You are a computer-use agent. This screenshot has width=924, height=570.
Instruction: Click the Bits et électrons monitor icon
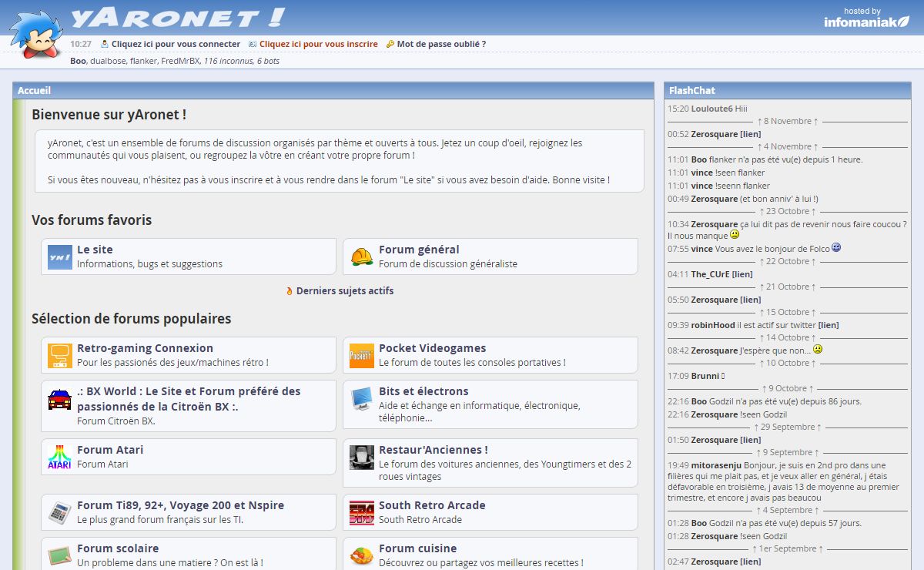pos(361,399)
